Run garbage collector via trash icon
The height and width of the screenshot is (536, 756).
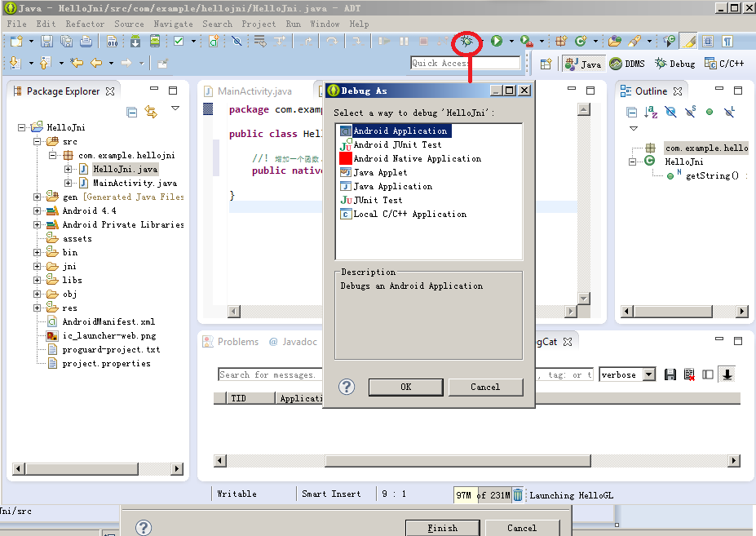(518, 494)
